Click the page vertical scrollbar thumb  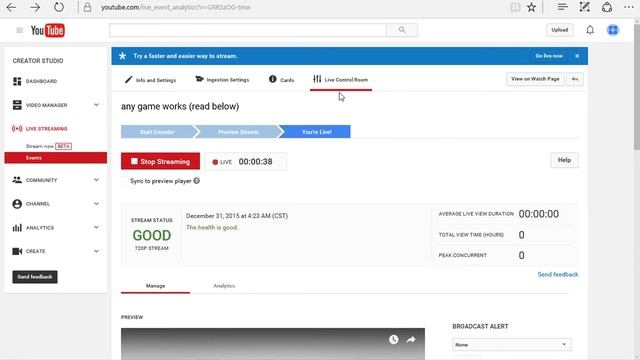[637, 86]
